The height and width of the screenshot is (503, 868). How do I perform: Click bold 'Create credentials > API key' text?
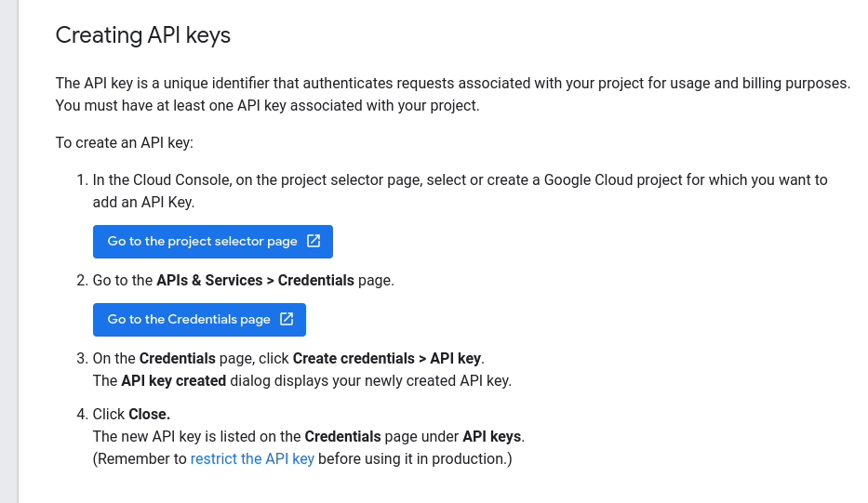pos(388,358)
